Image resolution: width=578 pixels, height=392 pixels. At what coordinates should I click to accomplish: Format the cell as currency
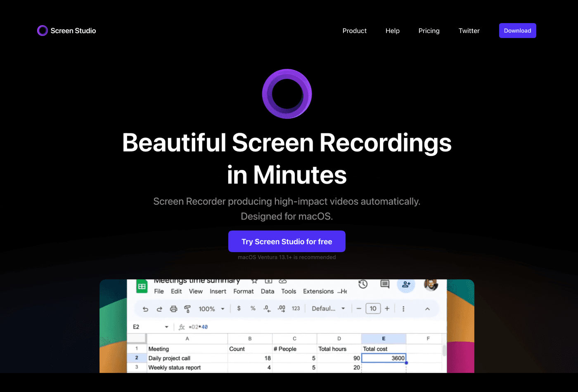click(239, 308)
